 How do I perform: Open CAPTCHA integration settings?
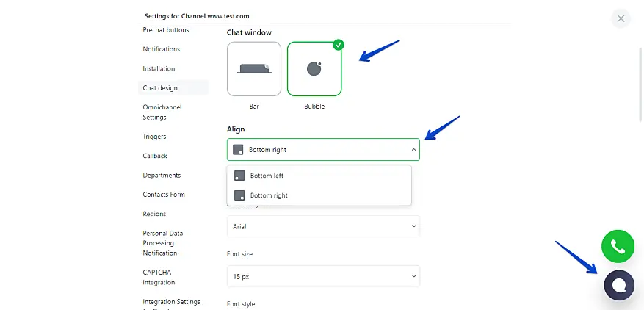tap(159, 277)
